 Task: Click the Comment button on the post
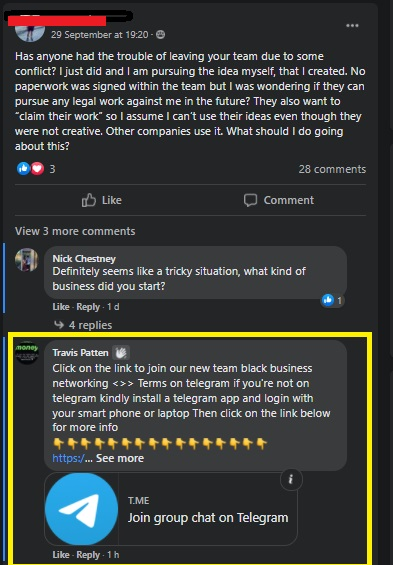(278, 200)
